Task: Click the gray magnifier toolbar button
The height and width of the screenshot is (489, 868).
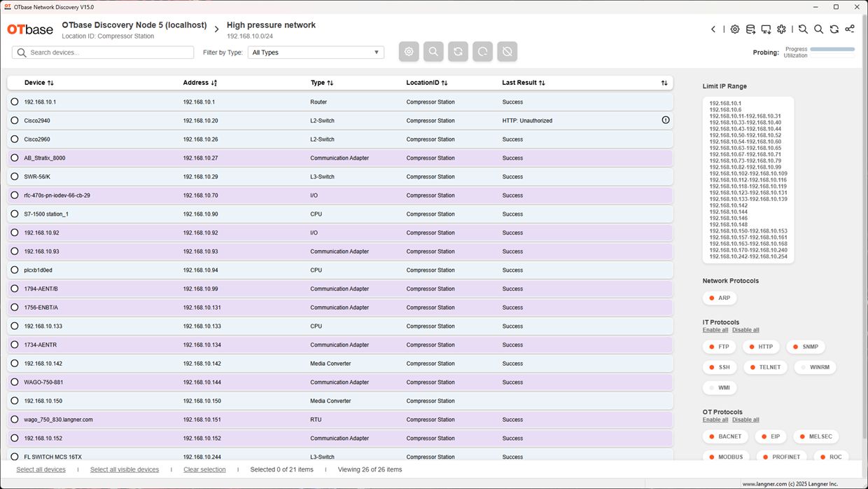Action: tap(433, 51)
